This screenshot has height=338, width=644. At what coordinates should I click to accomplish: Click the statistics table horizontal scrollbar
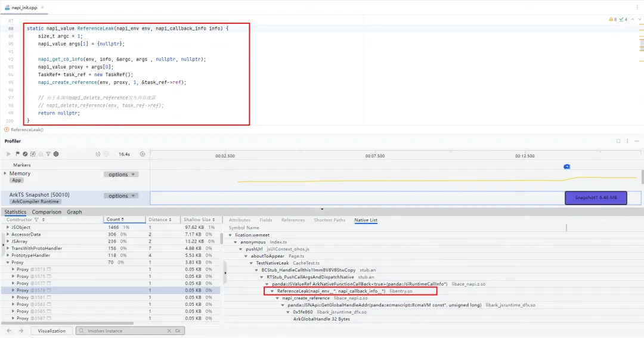68,323
